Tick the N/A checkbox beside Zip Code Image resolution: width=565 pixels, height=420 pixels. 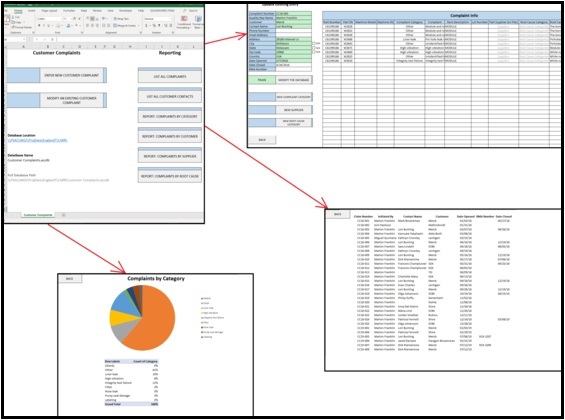point(313,52)
